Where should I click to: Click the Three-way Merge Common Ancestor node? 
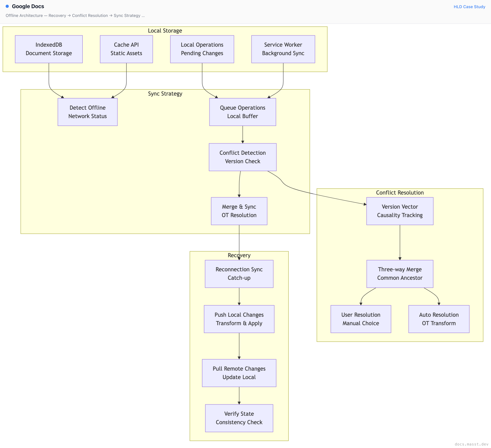click(400, 274)
